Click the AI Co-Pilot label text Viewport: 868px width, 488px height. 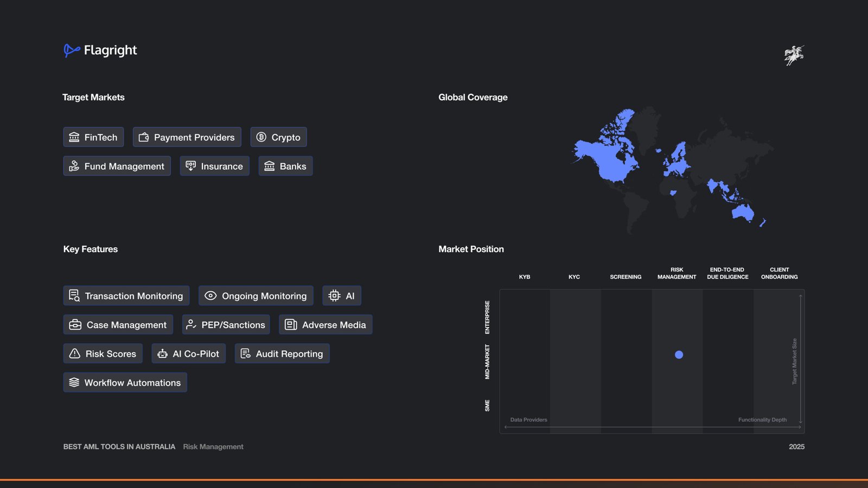tap(196, 354)
